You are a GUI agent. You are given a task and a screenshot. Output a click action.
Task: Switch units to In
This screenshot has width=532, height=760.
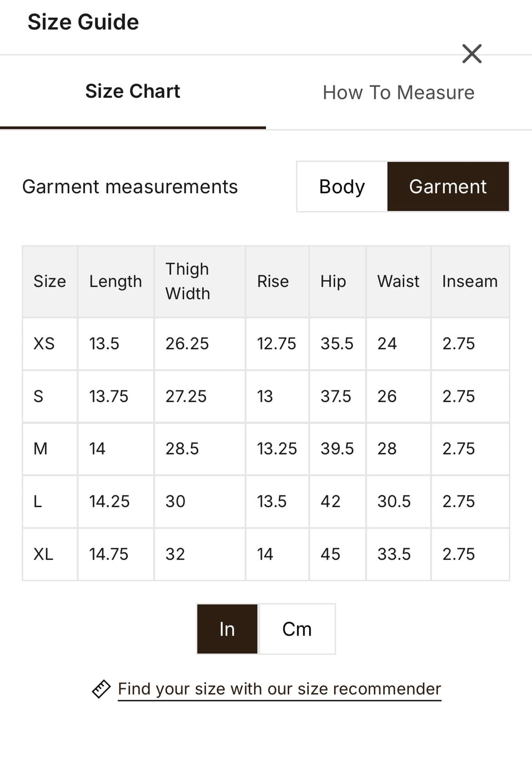pyautogui.click(x=227, y=629)
